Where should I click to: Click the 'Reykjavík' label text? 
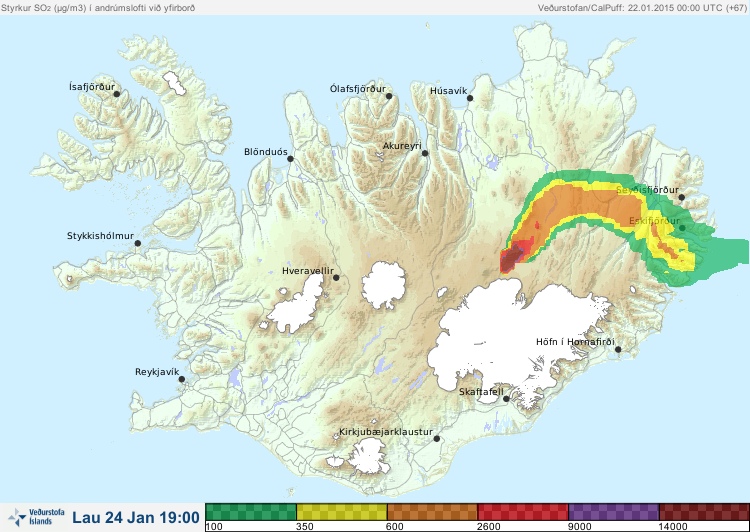coord(157,372)
